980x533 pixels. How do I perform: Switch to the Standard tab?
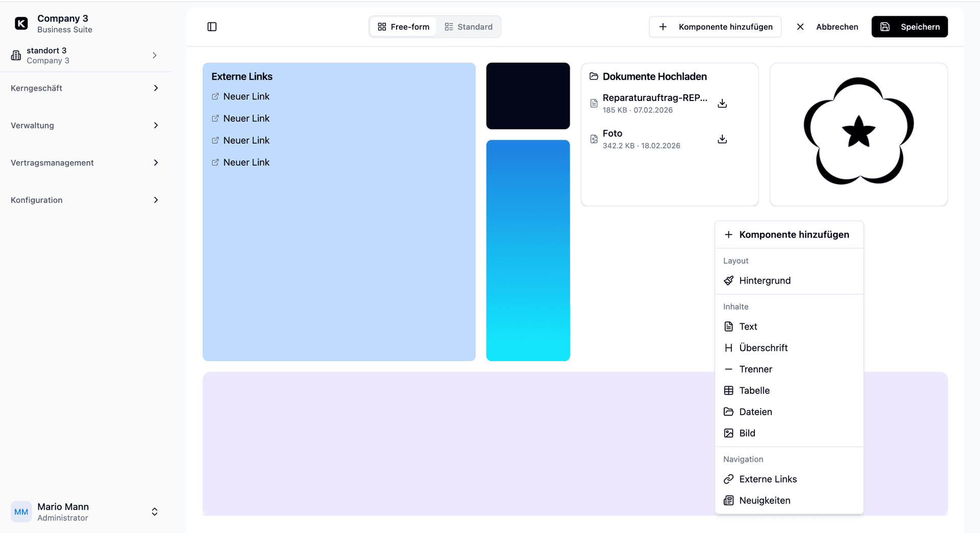click(469, 27)
